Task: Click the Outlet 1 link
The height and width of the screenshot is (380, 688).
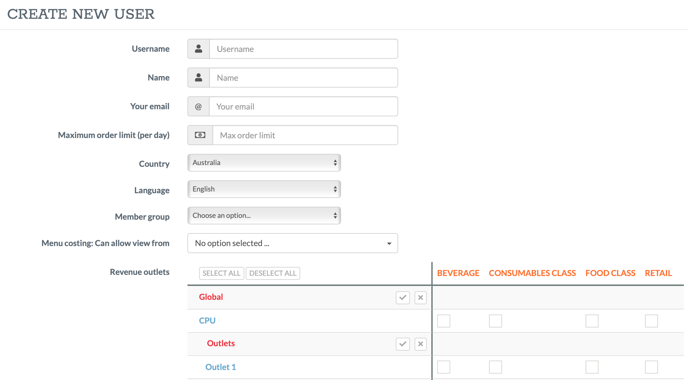Action: pos(221,367)
